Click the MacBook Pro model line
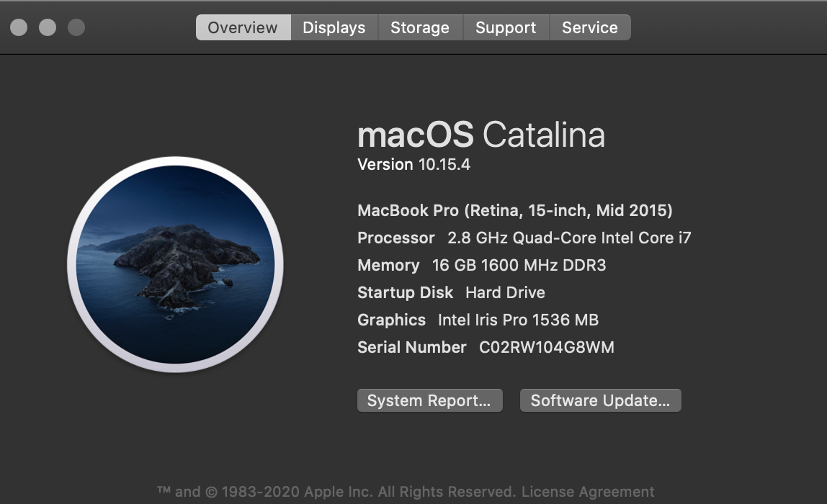The height and width of the screenshot is (504, 827). (514, 211)
